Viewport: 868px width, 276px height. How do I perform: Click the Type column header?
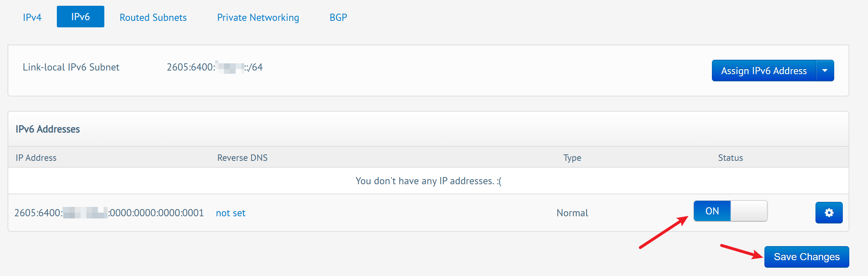(x=572, y=158)
